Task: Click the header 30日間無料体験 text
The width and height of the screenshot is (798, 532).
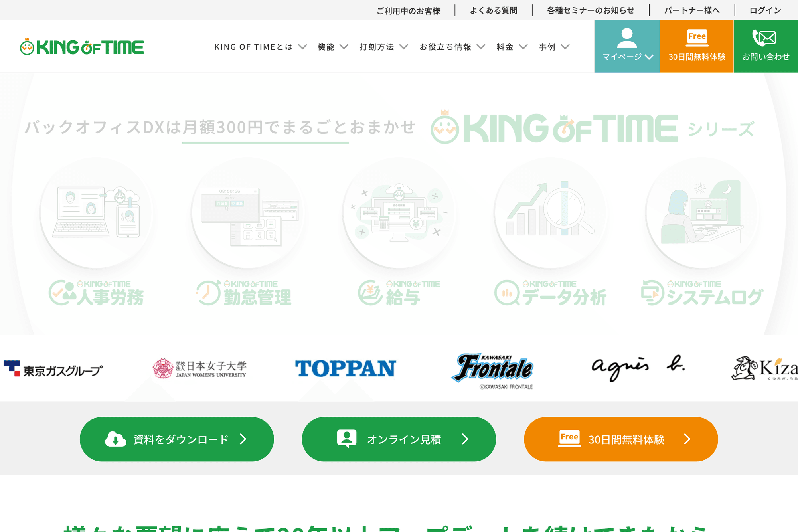Action: (697, 57)
